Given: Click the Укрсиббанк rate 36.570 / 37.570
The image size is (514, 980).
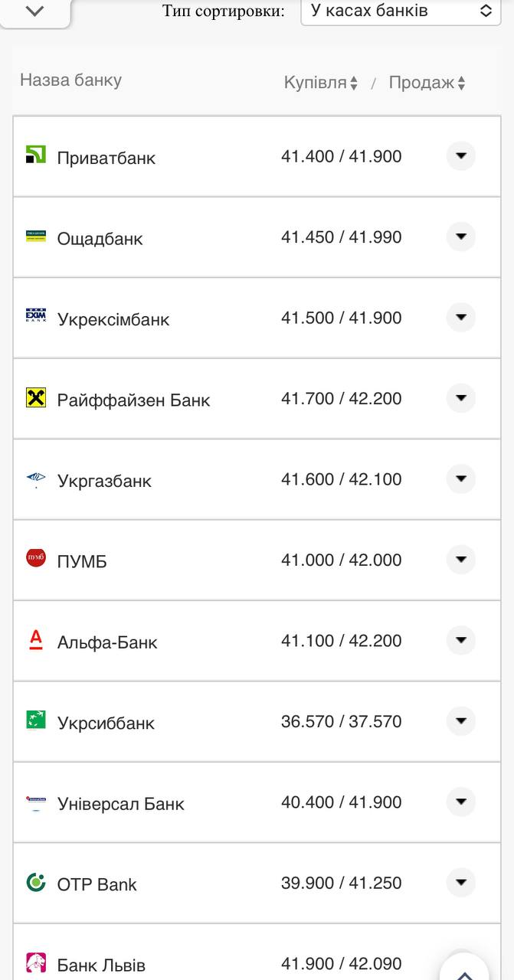Looking at the screenshot, I should point(341,721).
